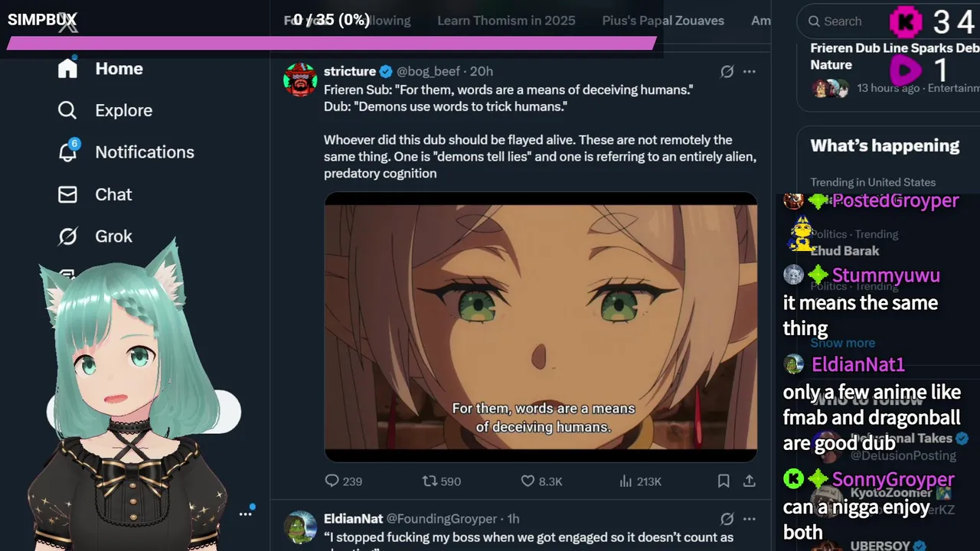Screen dimensions: 980x551
Task: Open the Frieren video thumbnail
Action: click(541, 328)
